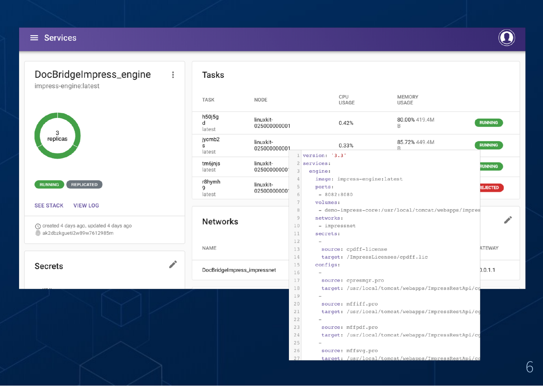This screenshot has width=543, height=392.
Task: Click the version: '3.3' line in the YAML
Action: click(x=324, y=155)
